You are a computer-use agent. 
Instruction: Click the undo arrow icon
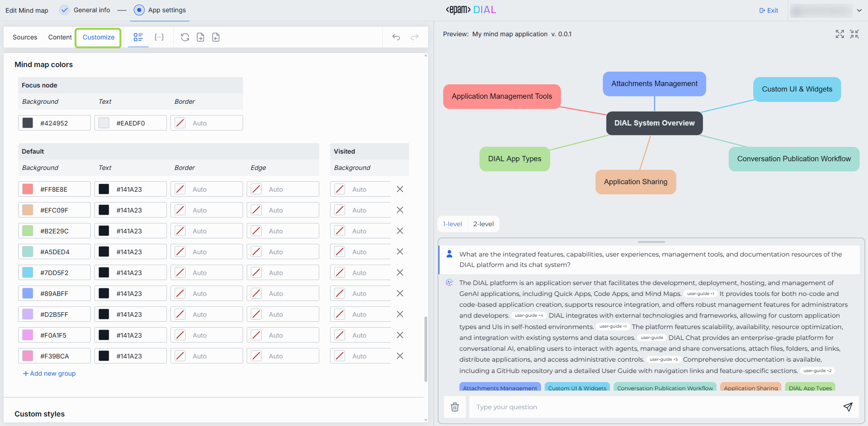click(396, 37)
